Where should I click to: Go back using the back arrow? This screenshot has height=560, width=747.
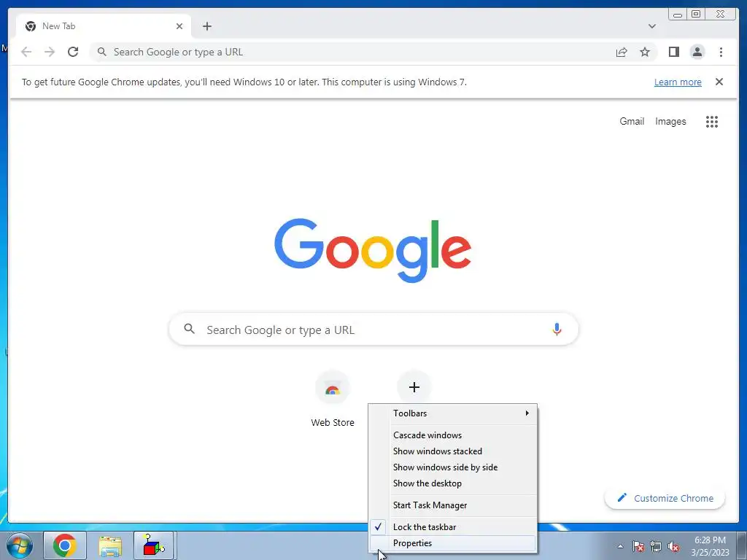(x=26, y=52)
